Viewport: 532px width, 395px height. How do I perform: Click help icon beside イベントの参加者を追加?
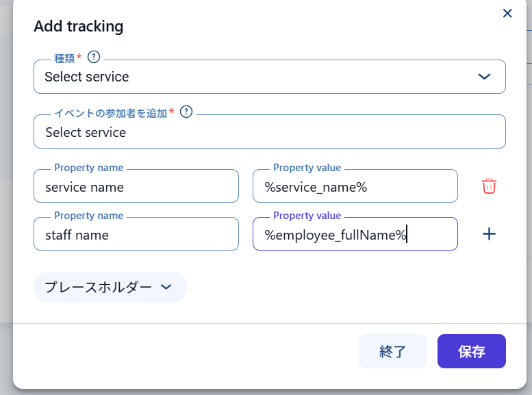(186, 112)
